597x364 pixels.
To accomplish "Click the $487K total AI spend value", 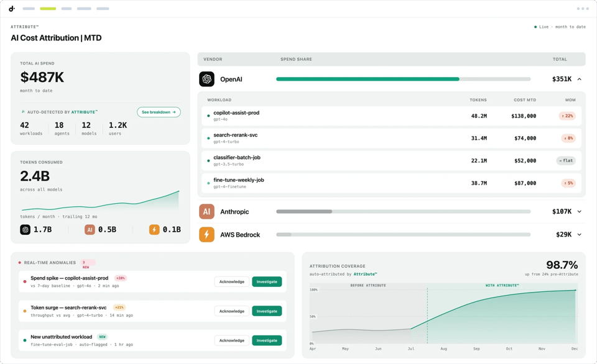I will (x=42, y=77).
